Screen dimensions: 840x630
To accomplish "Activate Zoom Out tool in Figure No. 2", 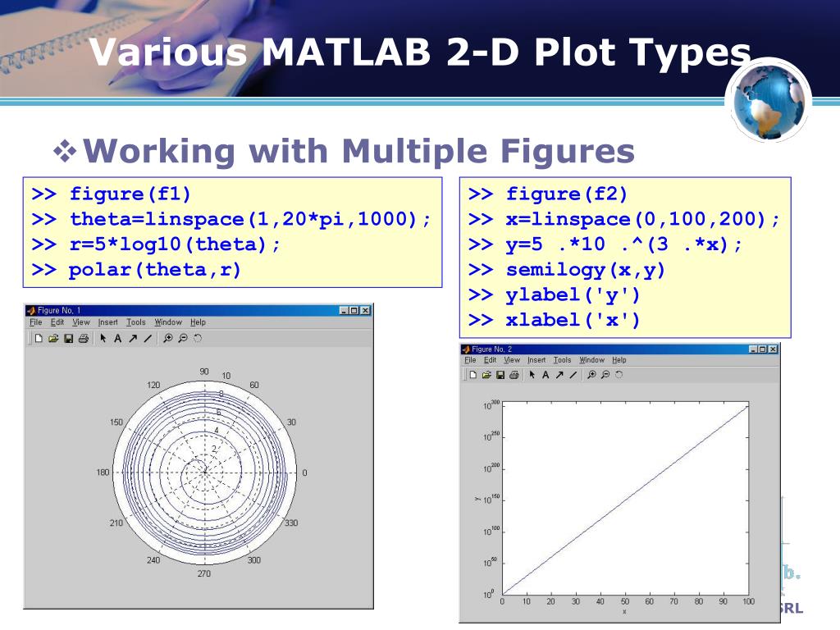I will (605, 374).
